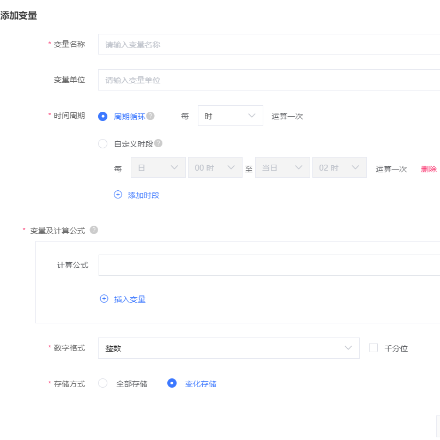This screenshot has height=440, width=440.
Task: Click the 添加时段 link
Action: tap(144, 195)
